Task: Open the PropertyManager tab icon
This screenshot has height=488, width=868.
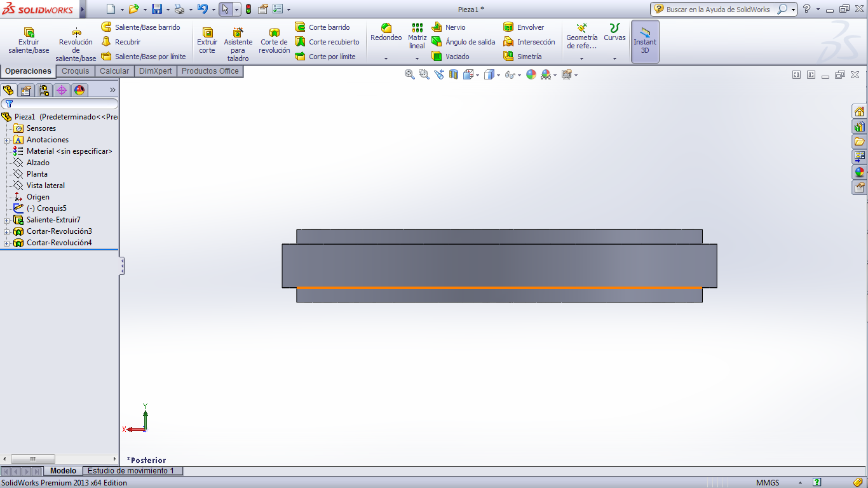Action: pyautogui.click(x=26, y=90)
